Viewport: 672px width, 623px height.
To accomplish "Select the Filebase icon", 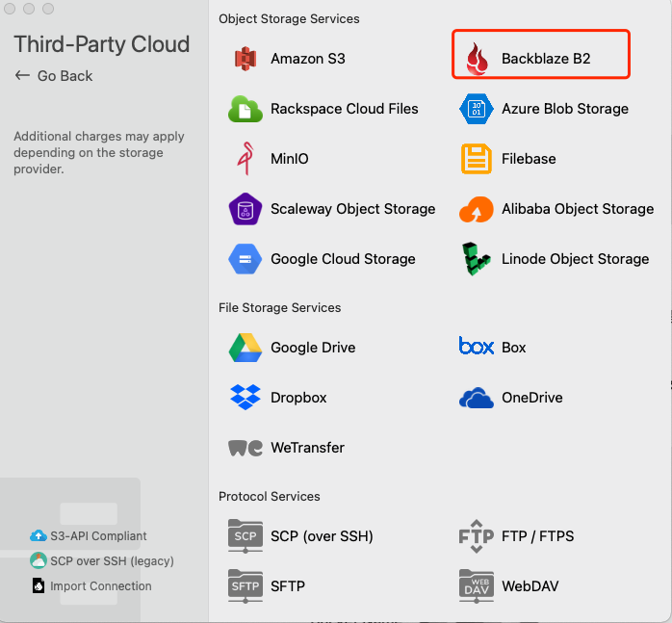I will tap(477, 159).
